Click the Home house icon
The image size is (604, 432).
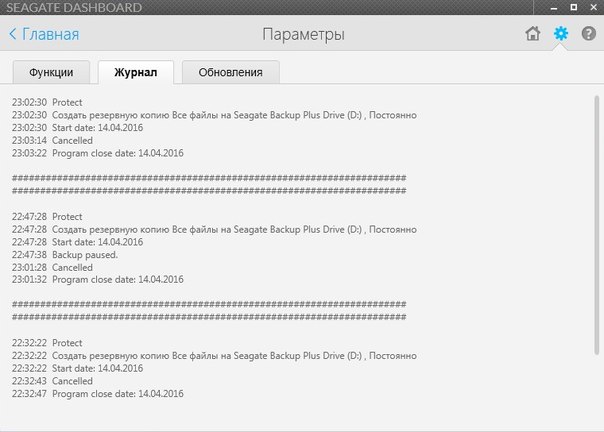533,34
